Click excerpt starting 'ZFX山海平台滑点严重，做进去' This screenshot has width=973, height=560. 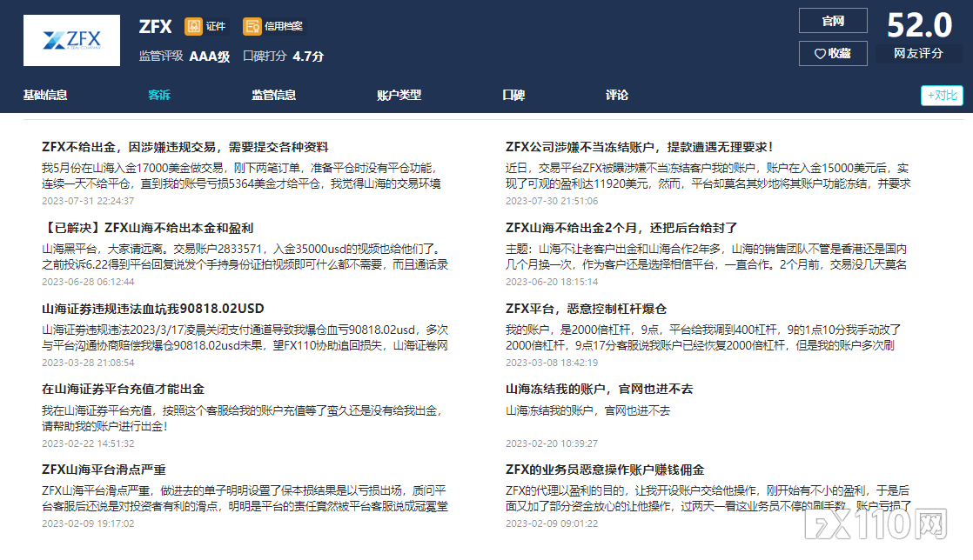(245, 498)
